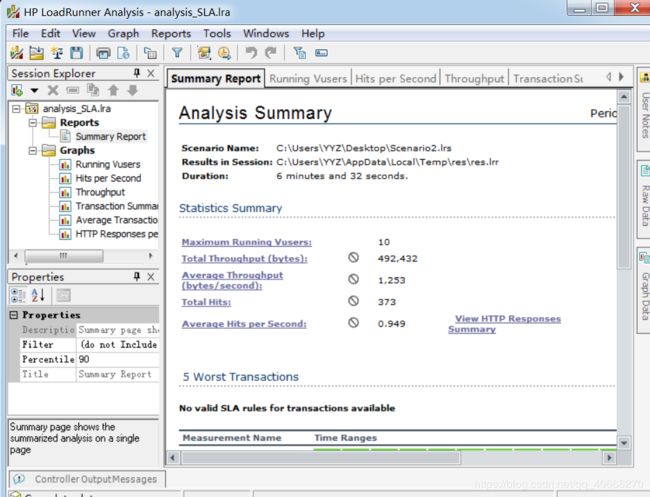Click Add New Item icon in Session Explorer
The image size is (650, 497).
(x=17, y=90)
